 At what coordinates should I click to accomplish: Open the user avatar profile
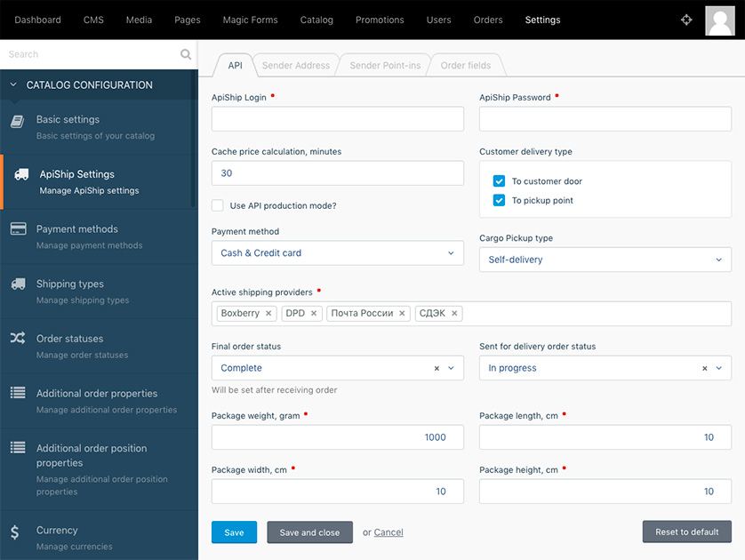click(720, 20)
